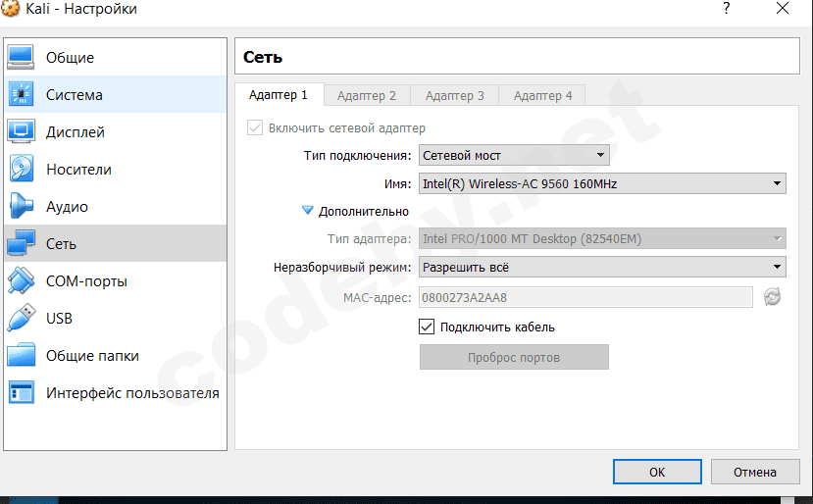Viewport: 813px width, 504px height.
Task: Click the COM-порты serial port icon
Action: pyautogui.click(x=21, y=280)
